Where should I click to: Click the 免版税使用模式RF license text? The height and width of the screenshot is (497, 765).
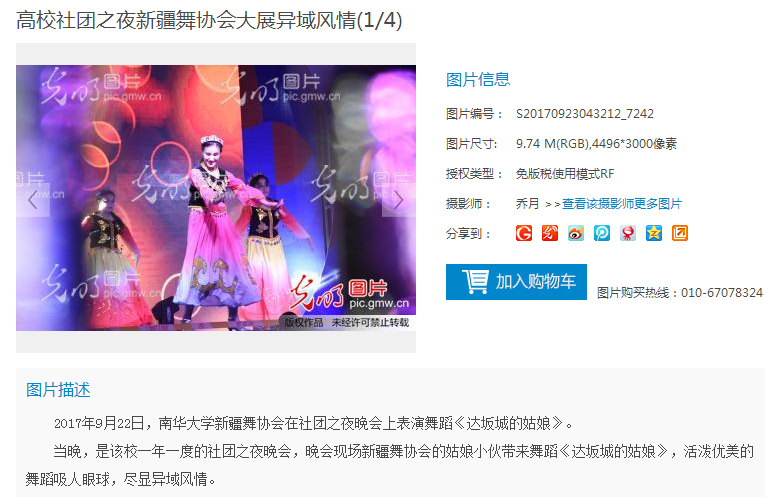pyautogui.click(x=565, y=174)
